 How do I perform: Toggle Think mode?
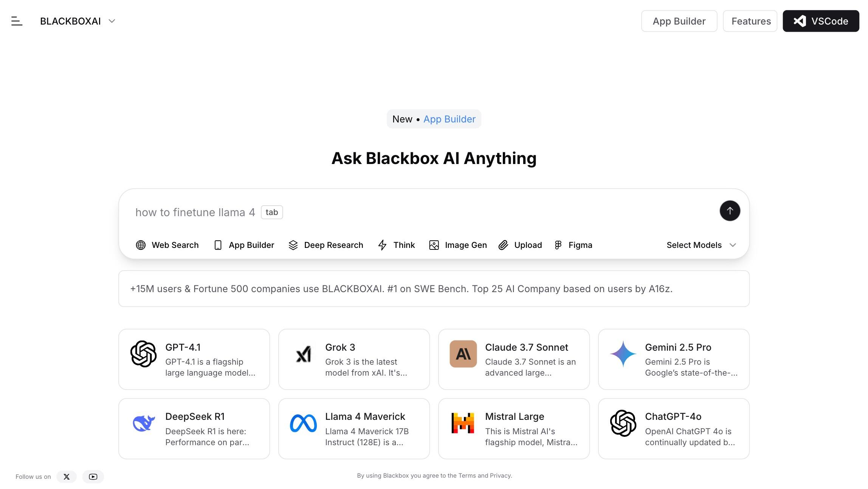click(396, 245)
